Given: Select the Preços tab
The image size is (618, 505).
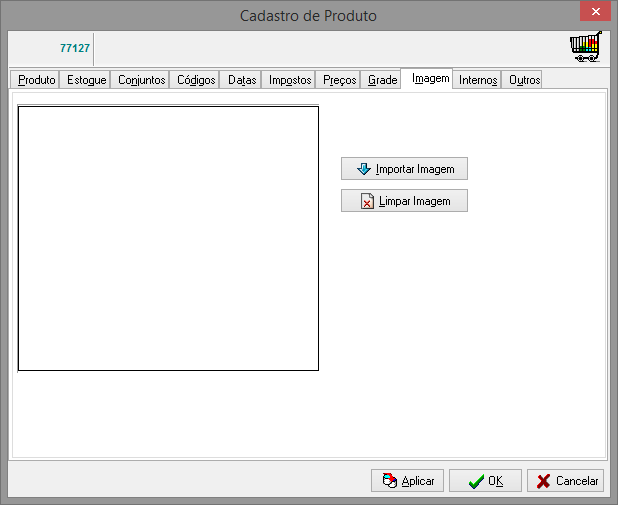Looking at the screenshot, I should point(340,80).
